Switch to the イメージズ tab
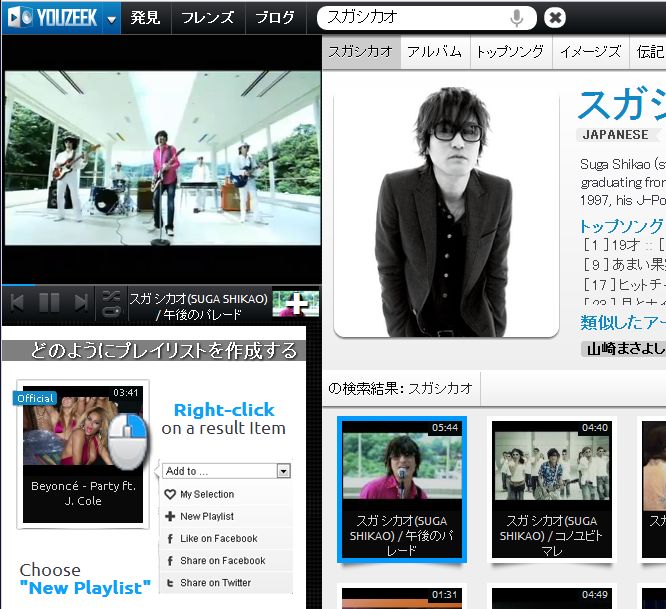Screen dimensions: 666x609 (x=590, y=52)
